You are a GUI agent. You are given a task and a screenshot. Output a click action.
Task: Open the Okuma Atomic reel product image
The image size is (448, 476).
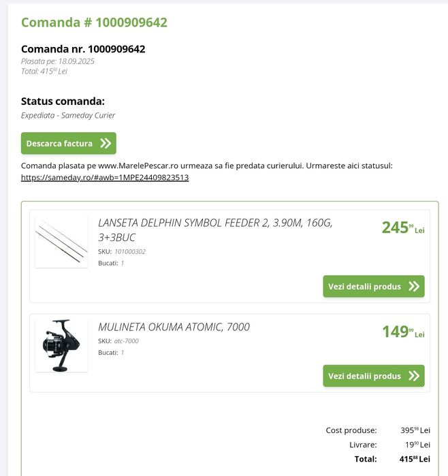click(61, 345)
